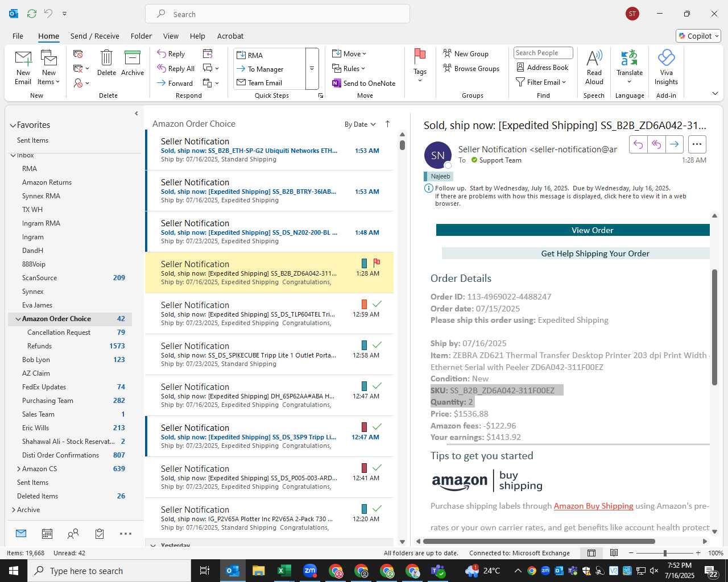
Task: Open the Tasks view icon
Action: [x=100, y=534]
